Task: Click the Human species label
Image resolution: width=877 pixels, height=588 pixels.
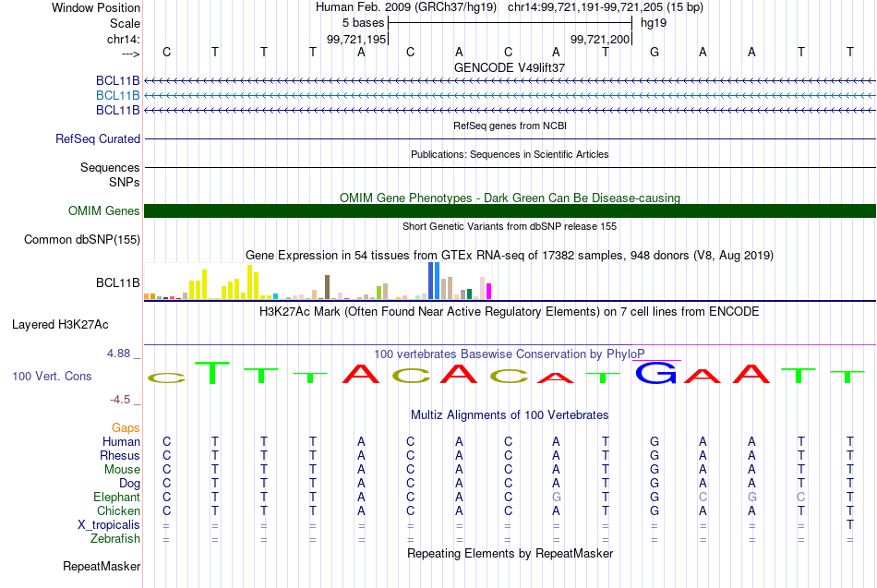Action: tap(121, 442)
